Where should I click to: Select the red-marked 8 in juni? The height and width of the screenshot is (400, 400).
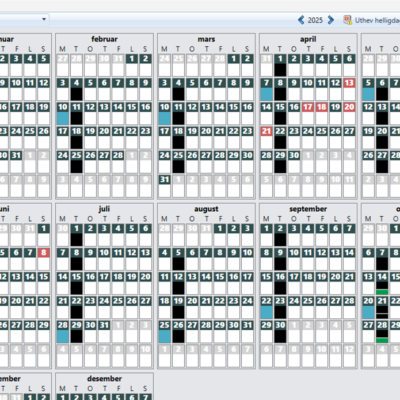tap(43, 253)
